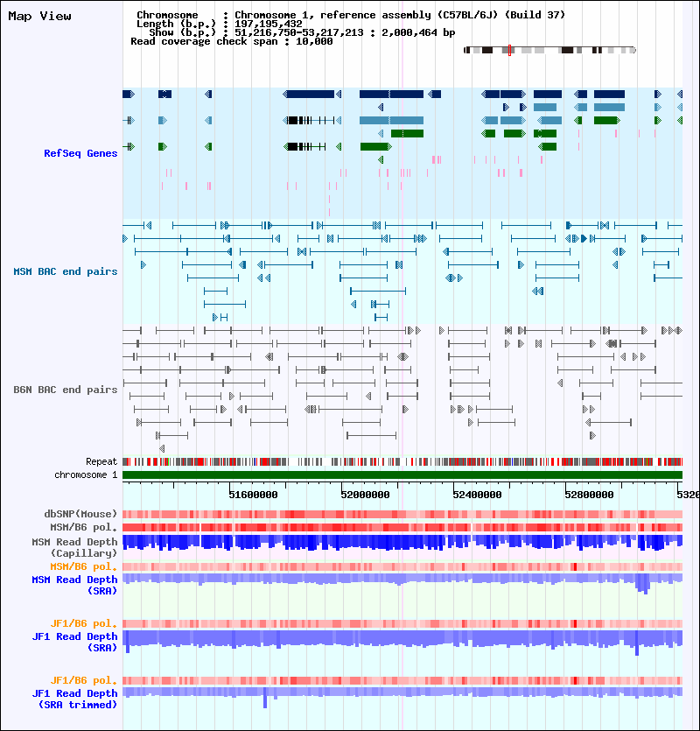Click the Chromosome 1 reference assembly header line
Image resolution: width=700 pixels, height=731 pixels.
pyautogui.click(x=351, y=15)
